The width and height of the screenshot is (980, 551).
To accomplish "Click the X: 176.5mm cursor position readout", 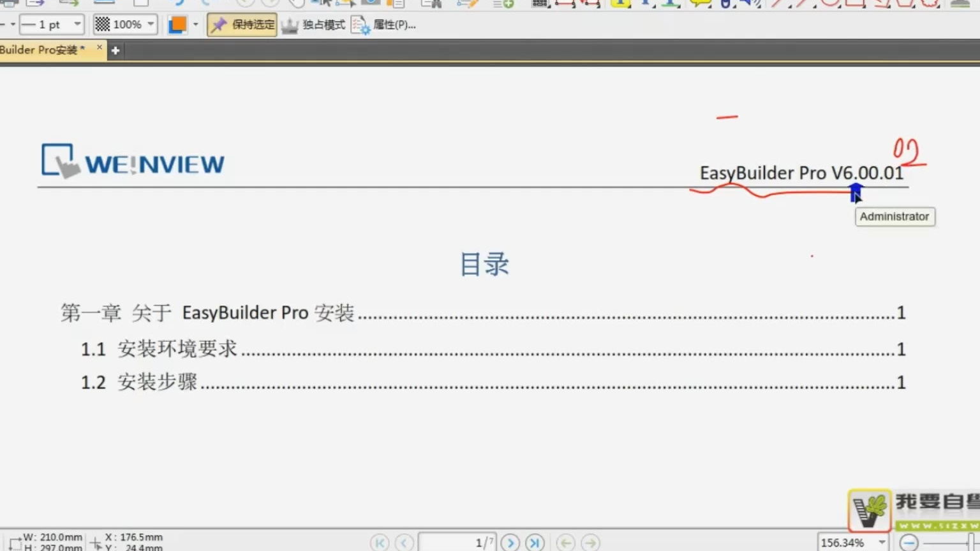I will [133, 537].
